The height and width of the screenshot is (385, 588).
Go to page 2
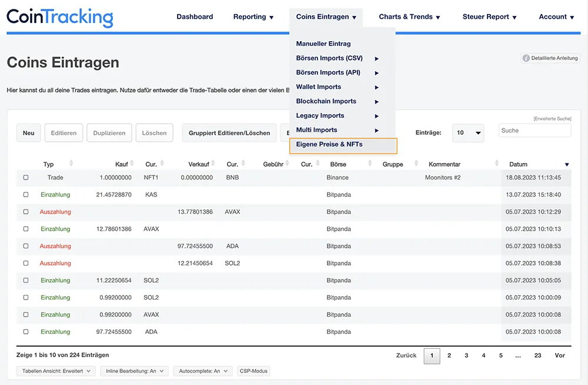click(x=449, y=356)
